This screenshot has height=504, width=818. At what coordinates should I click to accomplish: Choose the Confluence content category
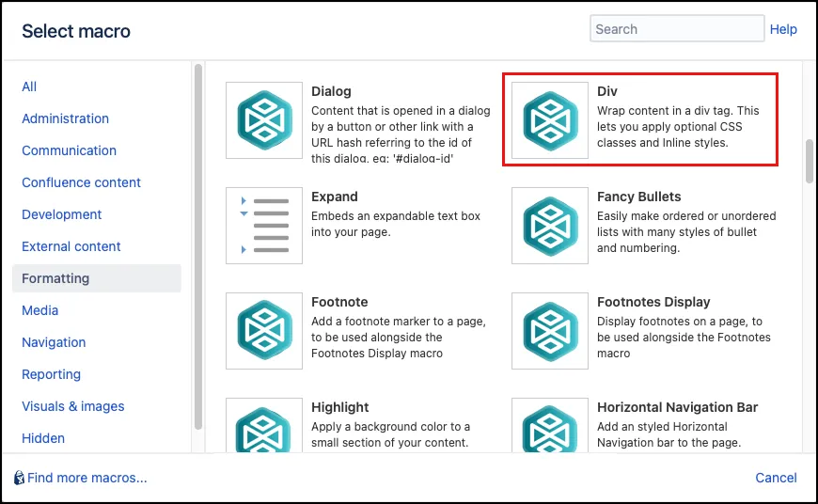(x=82, y=182)
